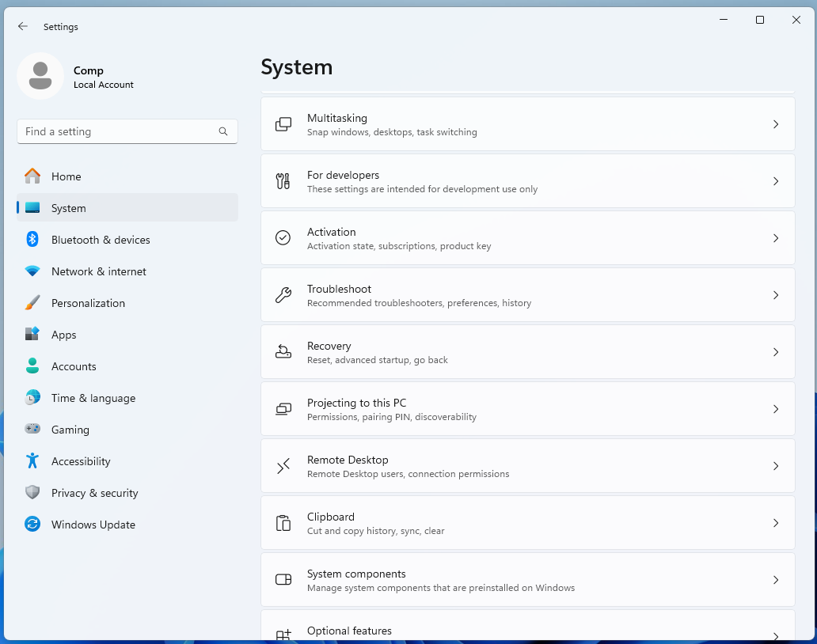Click the System components row chevron

[776, 579]
